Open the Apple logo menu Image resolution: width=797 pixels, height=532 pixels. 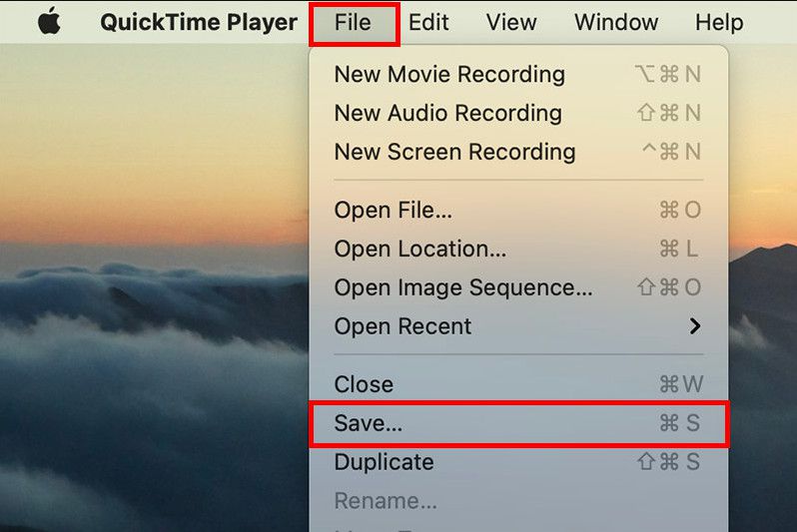49,22
